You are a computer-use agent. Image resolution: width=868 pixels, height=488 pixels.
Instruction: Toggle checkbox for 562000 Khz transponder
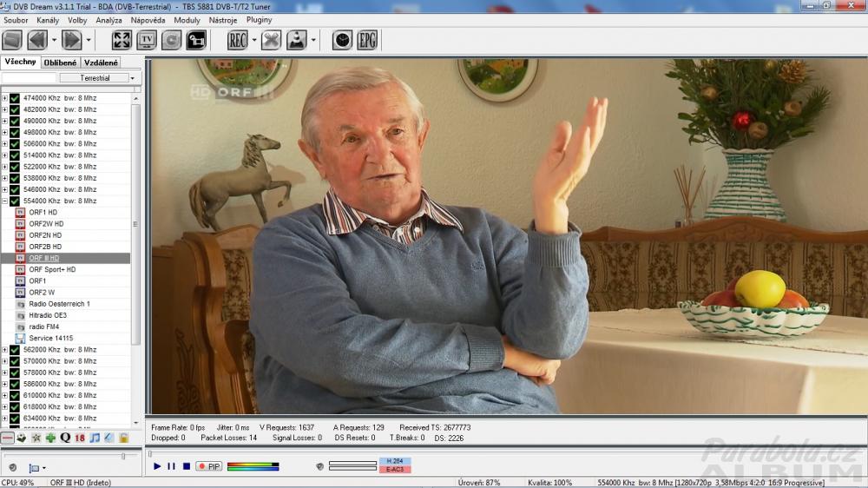15,350
